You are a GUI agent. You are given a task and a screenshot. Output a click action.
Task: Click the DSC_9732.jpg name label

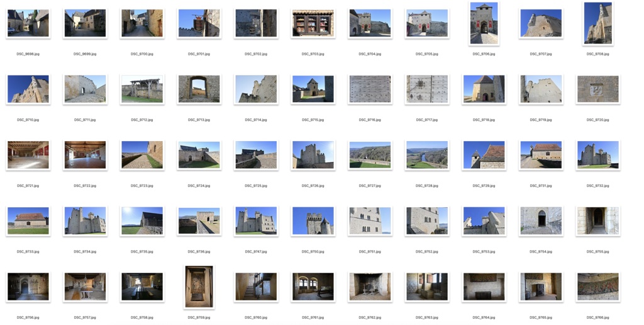click(598, 186)
